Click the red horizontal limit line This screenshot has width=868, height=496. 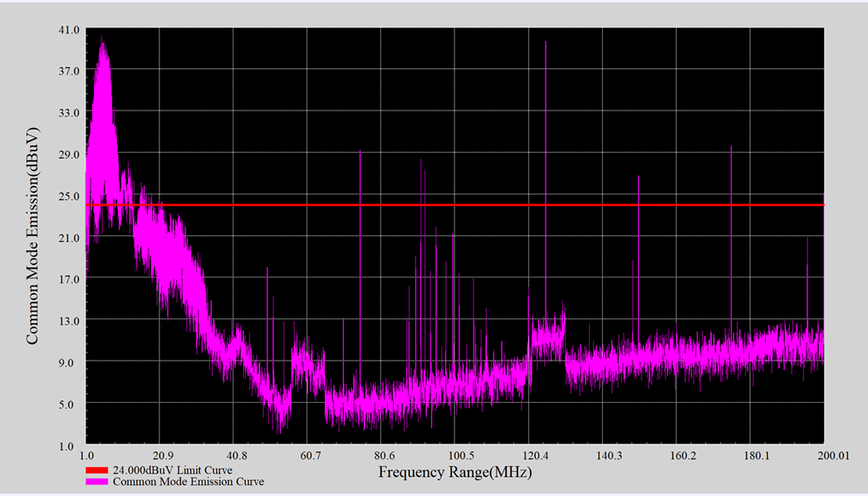point(455,205)
